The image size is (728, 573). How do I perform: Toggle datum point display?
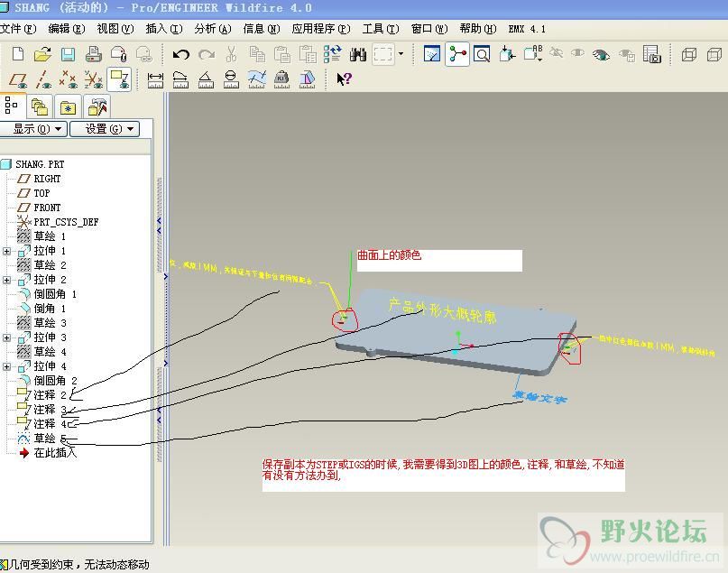point(69,80)
